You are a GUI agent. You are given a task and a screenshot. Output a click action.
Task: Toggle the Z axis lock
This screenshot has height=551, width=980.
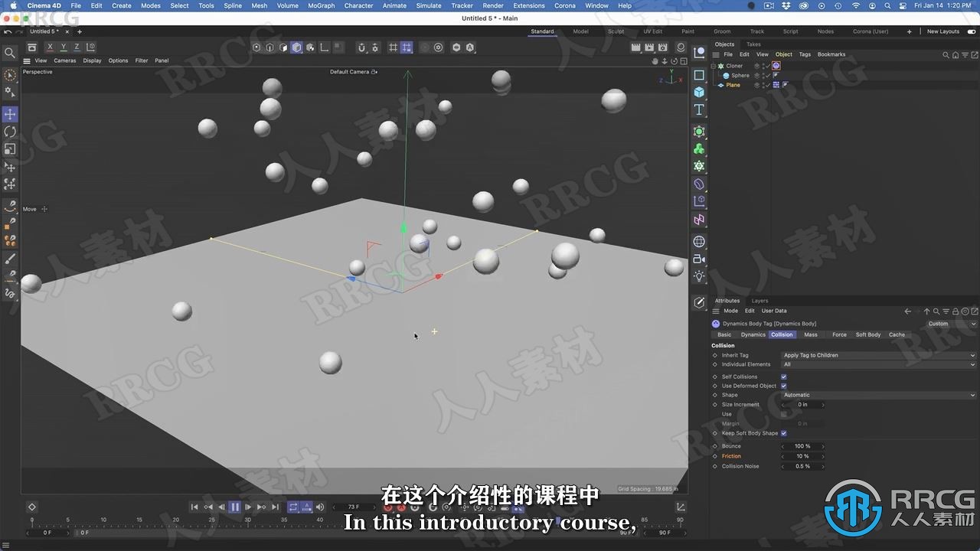pos(77,47)
